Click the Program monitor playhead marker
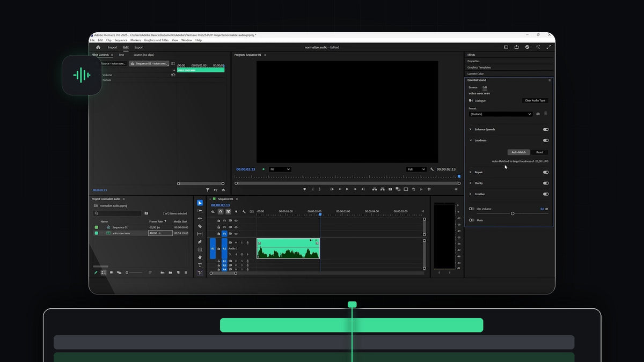644x362 pixels. (459, 176)
